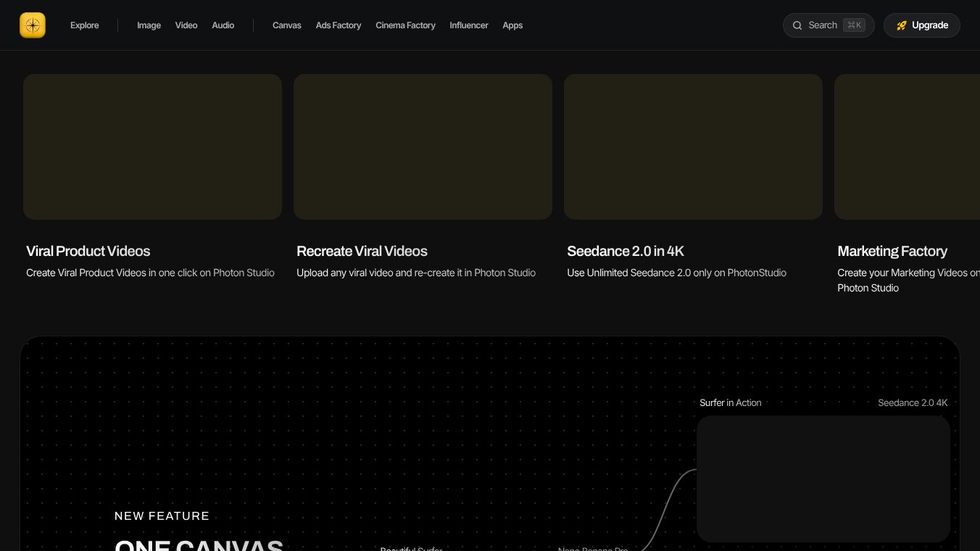
Task: Click the 'Seedance 2.0 4K' label
Action: [x=913, y=402]
